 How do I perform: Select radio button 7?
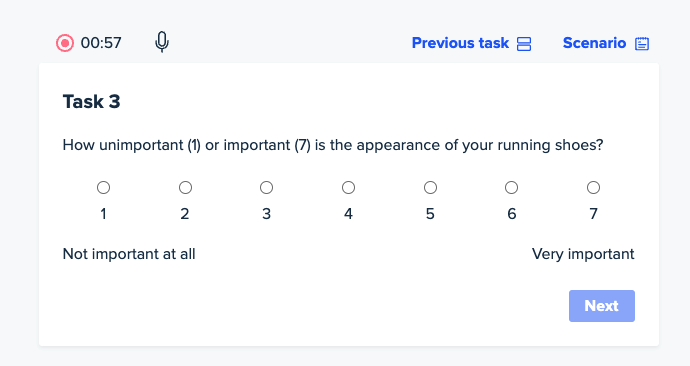(x=593, y=187)
